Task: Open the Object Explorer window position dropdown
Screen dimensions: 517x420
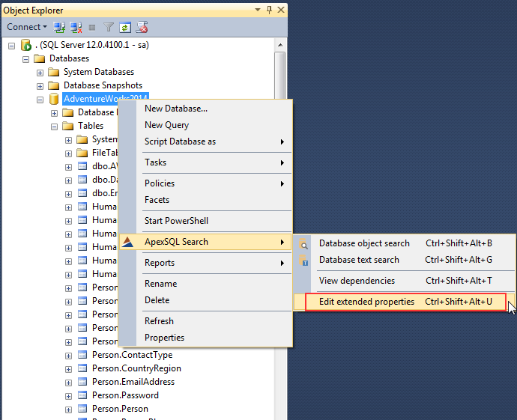Action: point(258,10)
